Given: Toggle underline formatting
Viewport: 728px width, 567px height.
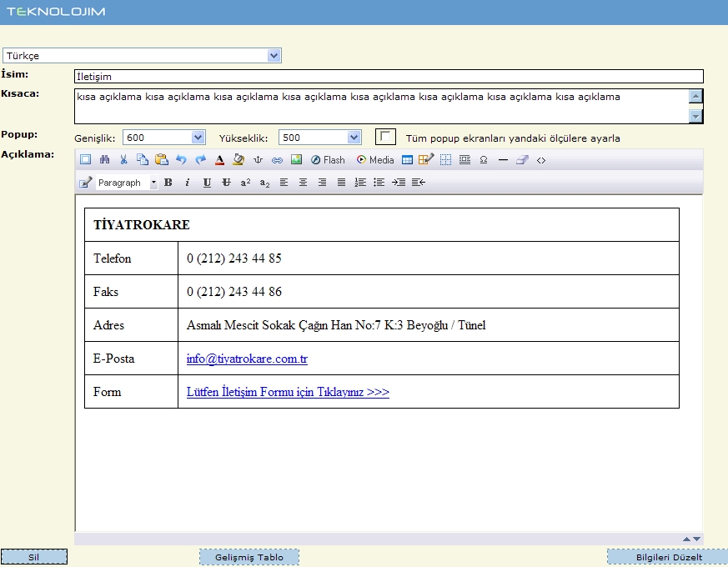Looking at the screenshot, I should click(207, 183).
